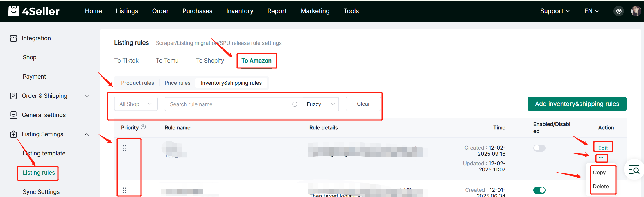Click the search magnifier icon in rule search
This screenshot has width=644, height=197.
click(x=295, y=104)
